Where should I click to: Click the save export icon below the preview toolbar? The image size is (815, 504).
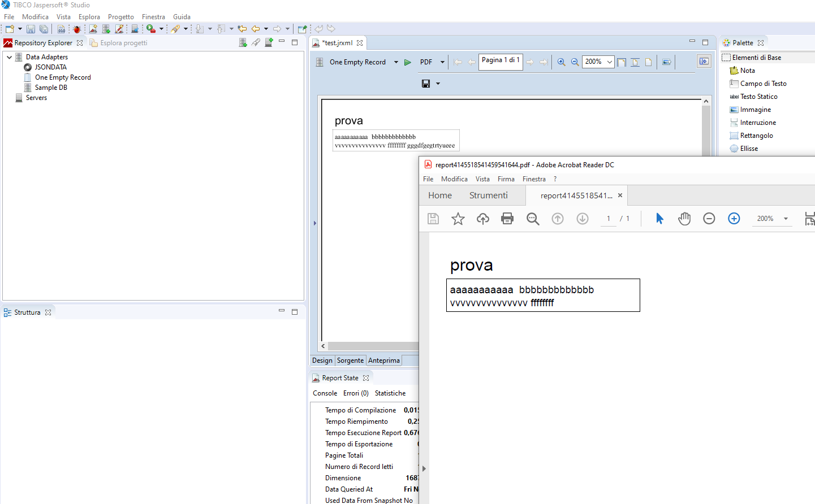425,83
